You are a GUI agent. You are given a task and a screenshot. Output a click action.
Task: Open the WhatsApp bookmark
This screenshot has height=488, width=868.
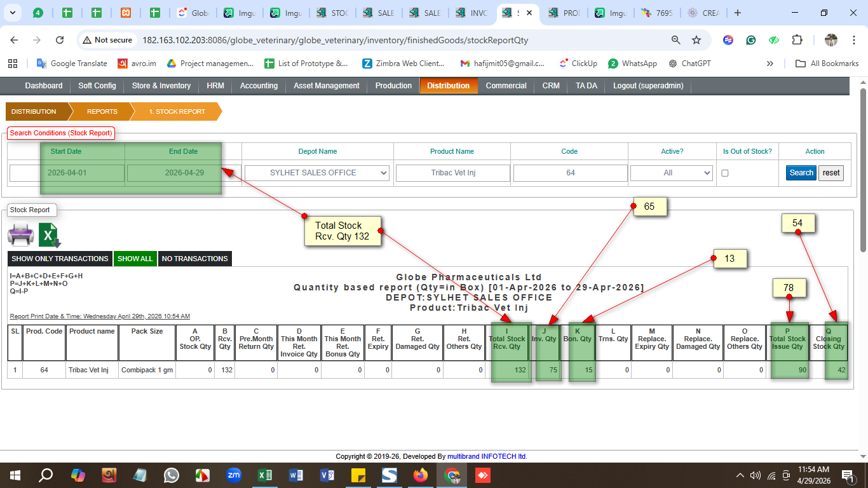pyautogui.click(x=633, y=64)
